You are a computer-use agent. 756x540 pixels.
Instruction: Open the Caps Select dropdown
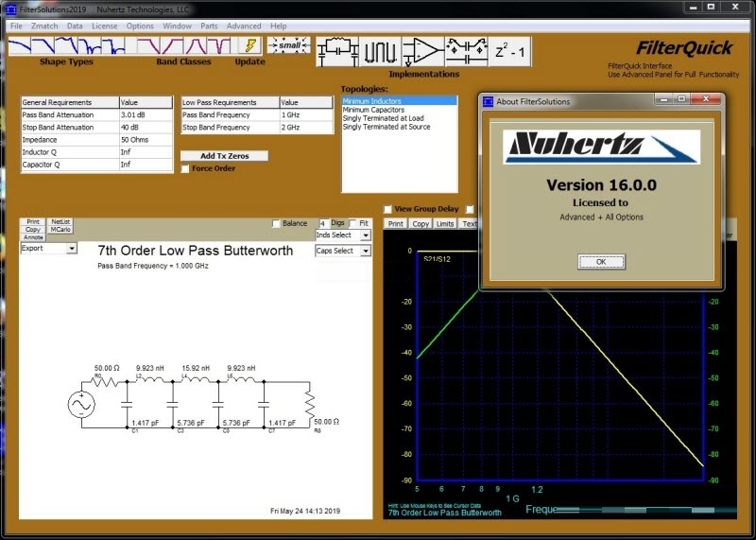pyautogui.click(x=343, y=251)
